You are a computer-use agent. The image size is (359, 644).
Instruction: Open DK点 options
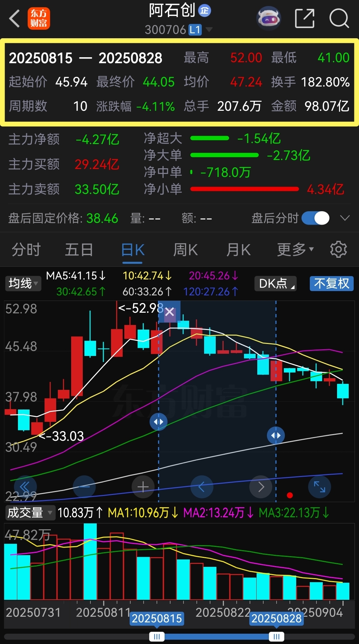click(x=275, y=283)
